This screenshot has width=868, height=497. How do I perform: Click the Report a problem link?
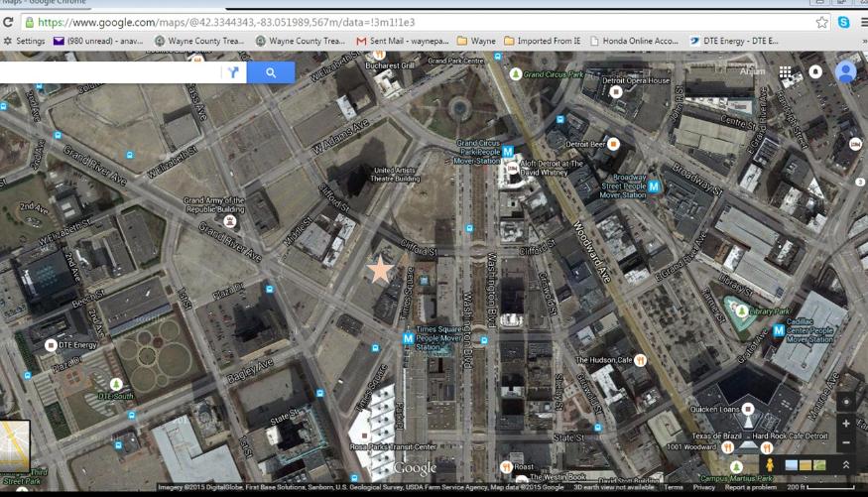coord(749,488)
